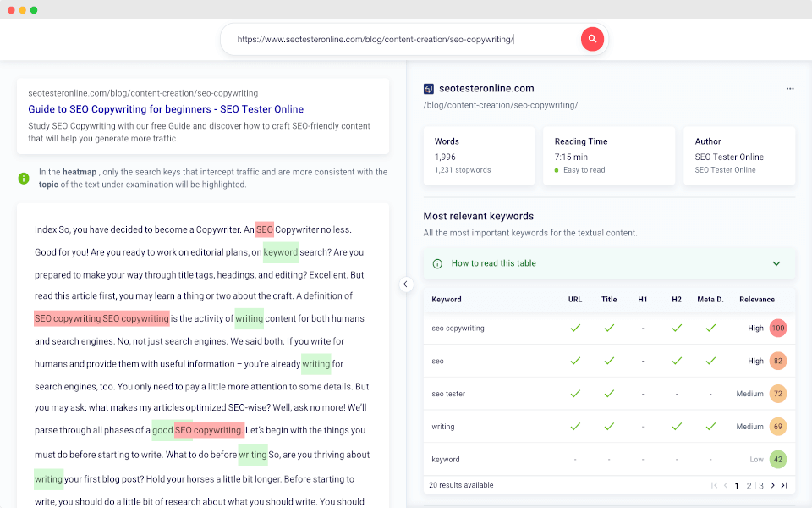Click the H2 checkmark for 'seo copywriting'
The image size is (812, 508).
[x=677, y=329]
